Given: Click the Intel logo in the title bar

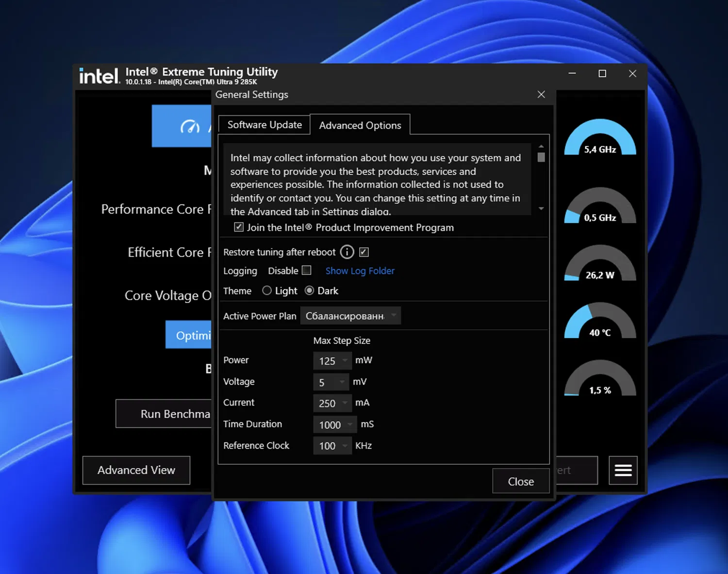Looking at the screenshot, I should (x=99, y=76).
